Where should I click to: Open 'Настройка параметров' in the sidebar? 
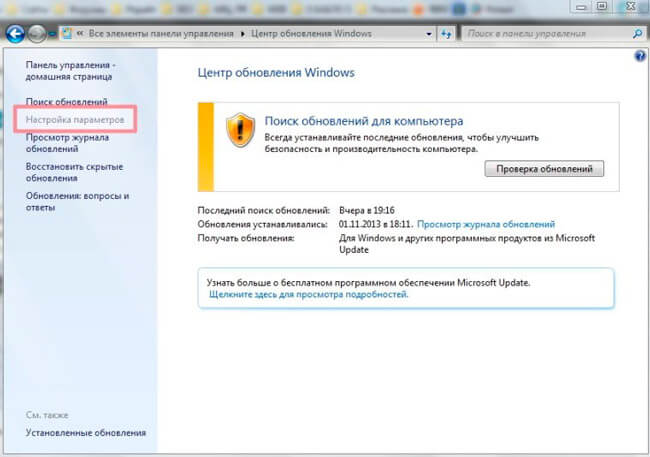(75, 119)
